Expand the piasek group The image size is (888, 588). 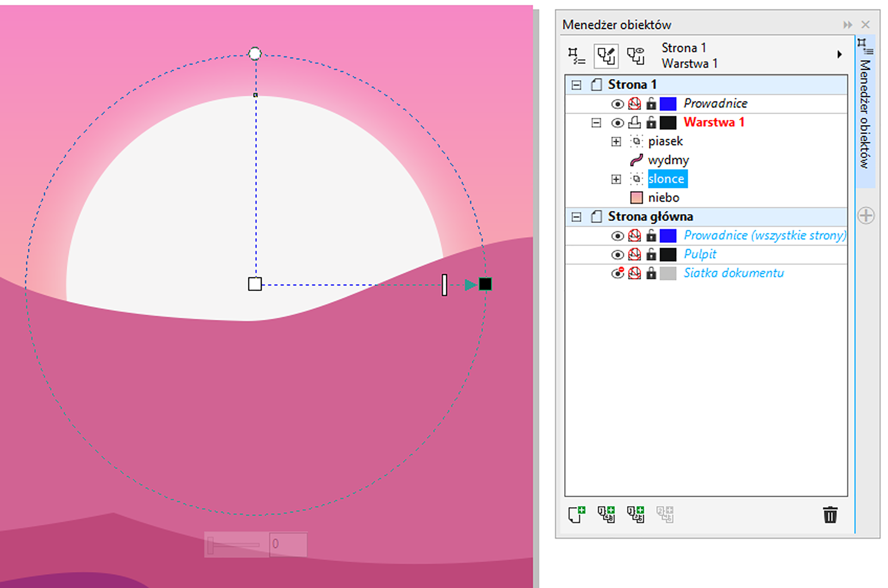(616, 141)
